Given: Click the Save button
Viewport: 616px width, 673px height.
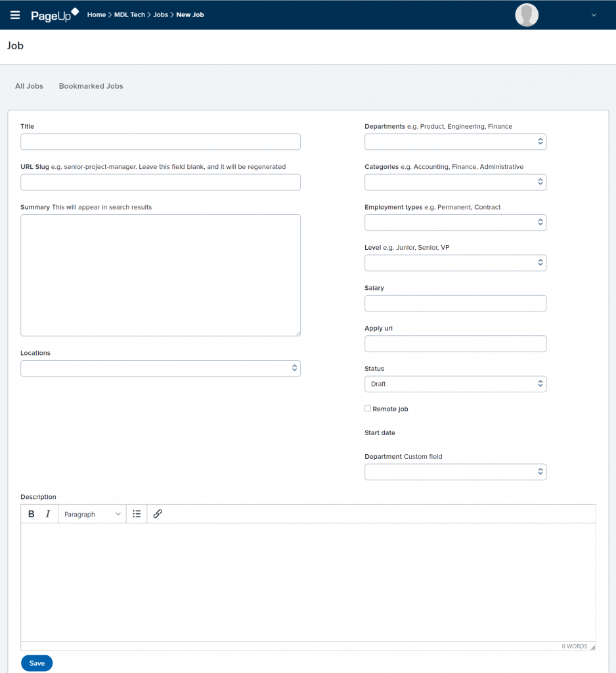Looking at the screenshot, I should pyautogui.click(x=37, y=663).
